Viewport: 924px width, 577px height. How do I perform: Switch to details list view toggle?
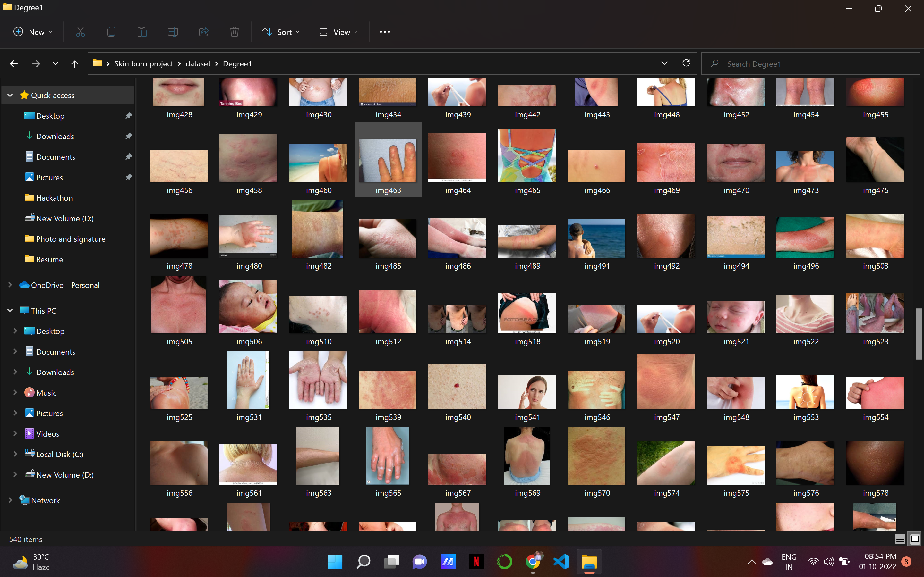[x=900, y=539]
